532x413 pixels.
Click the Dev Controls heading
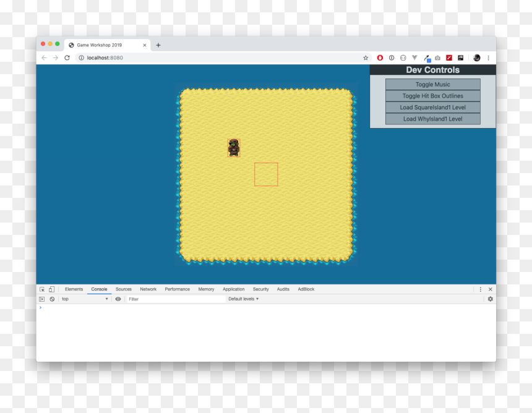click(432, 70)
